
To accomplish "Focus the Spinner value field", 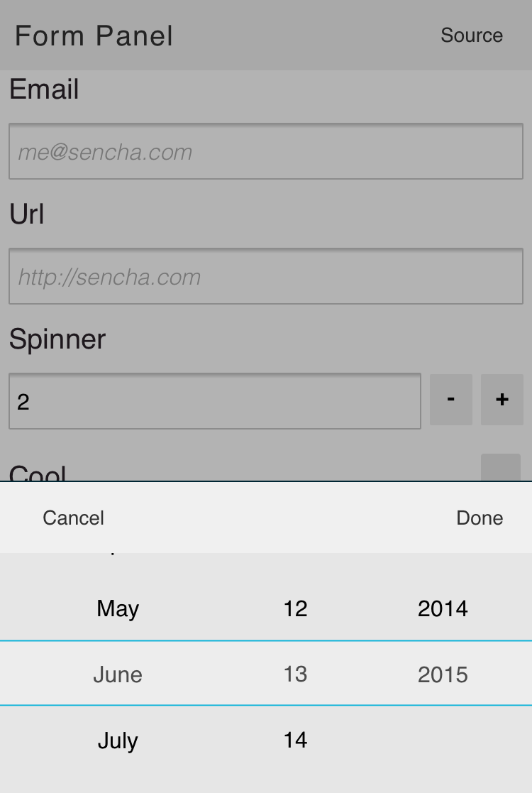I will coord(215,401).
